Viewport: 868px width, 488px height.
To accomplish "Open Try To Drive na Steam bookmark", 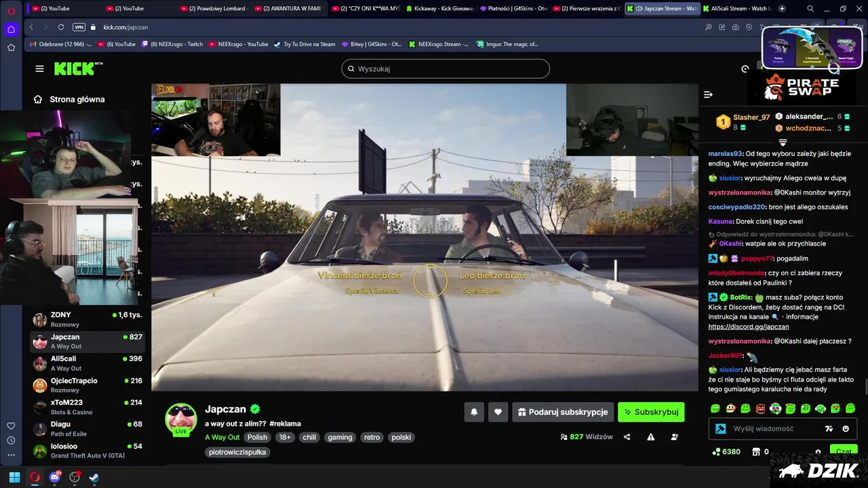I will tap(304, 44).
